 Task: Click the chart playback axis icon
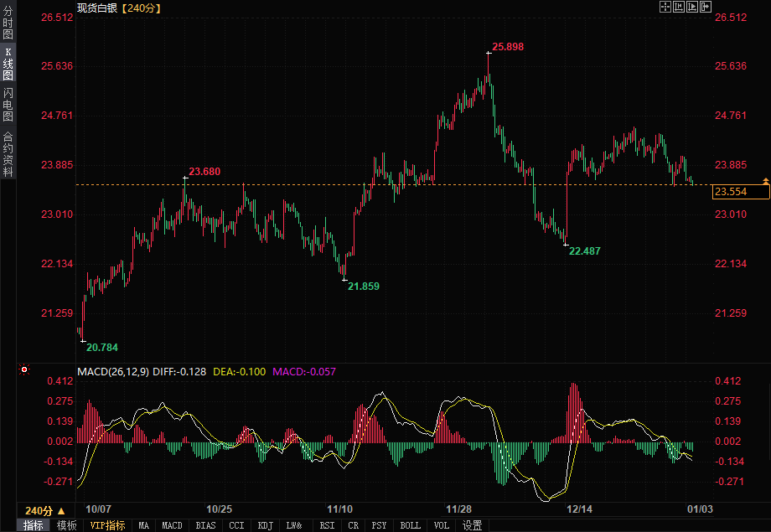(x=691, y=7)
